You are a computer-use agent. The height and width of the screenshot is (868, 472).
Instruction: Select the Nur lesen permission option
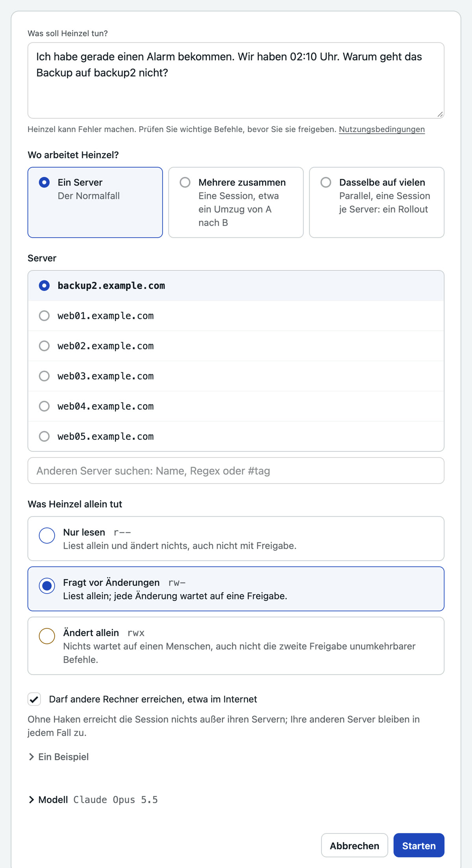coord(236,539)
